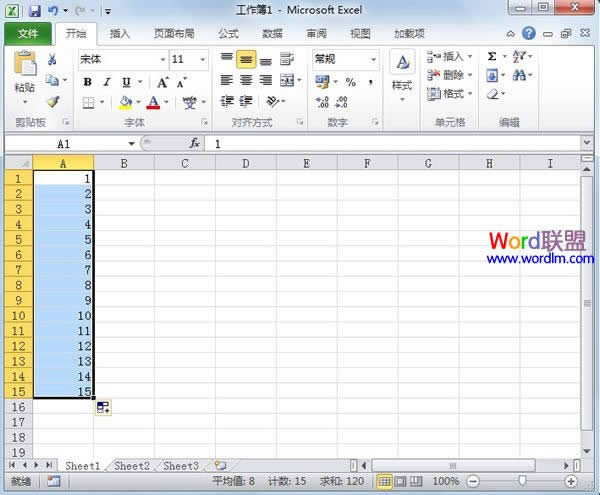Image resolution: width=600 pixels, height=495 pixels.
Task: Open the number format dropdown showing 常规
Action: click(373, 60)
